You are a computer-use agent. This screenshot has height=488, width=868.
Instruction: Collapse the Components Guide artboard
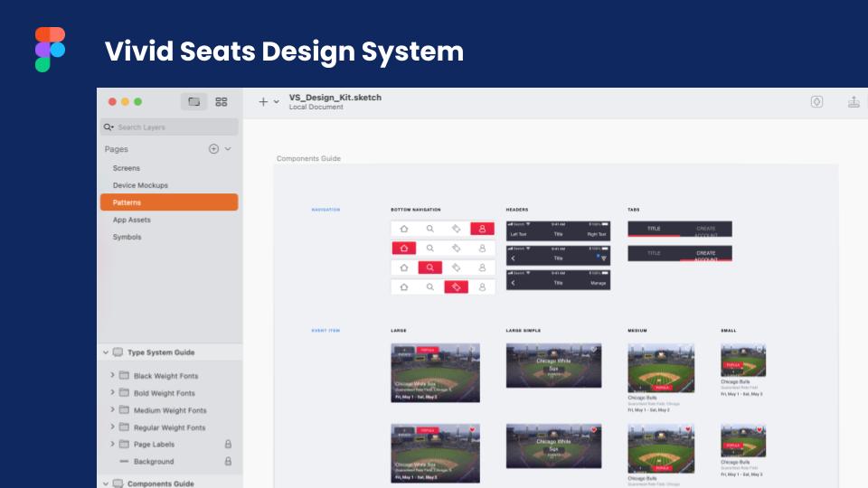coord(106,483)
